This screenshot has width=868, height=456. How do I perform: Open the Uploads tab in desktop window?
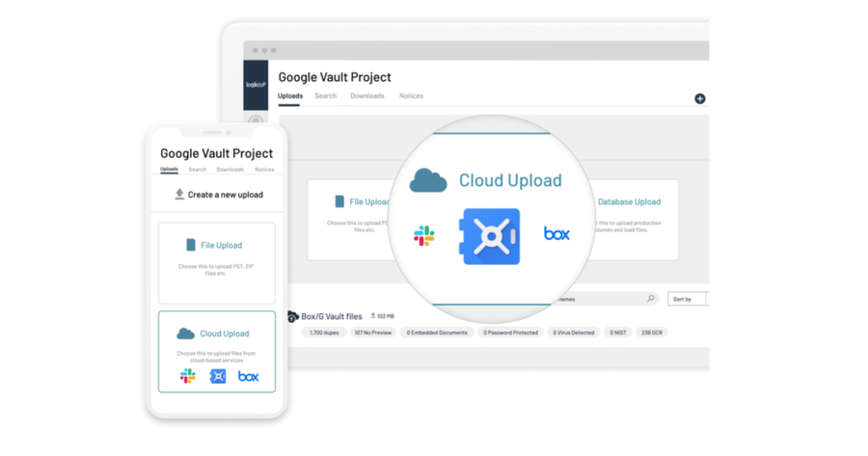click(x=290, y=95)
